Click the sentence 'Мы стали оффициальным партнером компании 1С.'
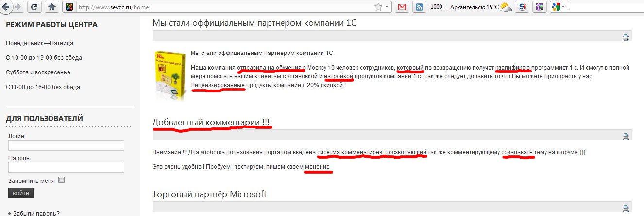 pos(262,53)
